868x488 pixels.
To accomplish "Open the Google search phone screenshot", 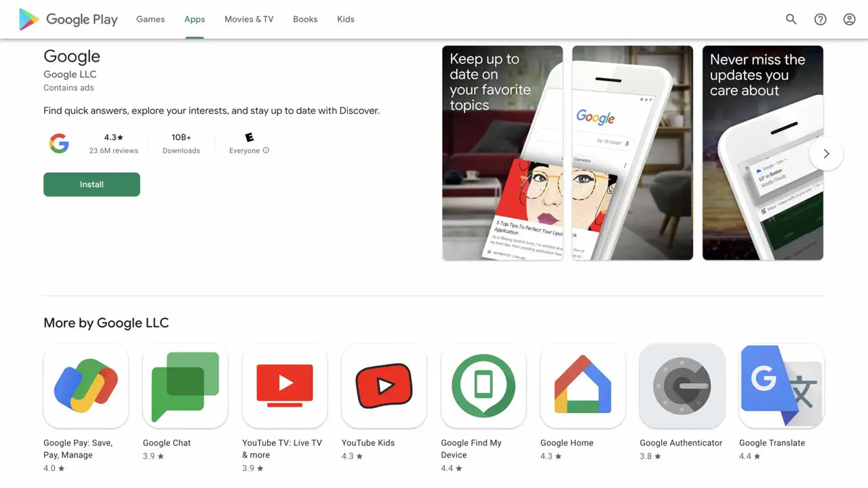I will [x=633, y=153].
